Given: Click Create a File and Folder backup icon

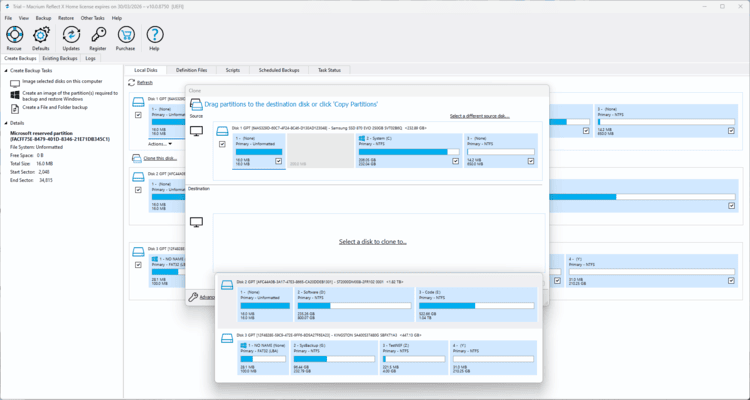Looking at the screenshot, I should coord(15,107).
